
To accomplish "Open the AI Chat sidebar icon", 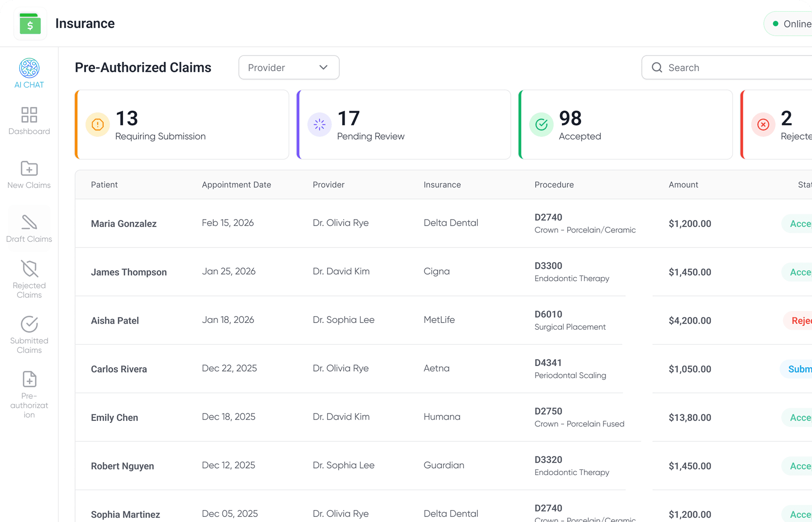I will [x=29, y=69].
